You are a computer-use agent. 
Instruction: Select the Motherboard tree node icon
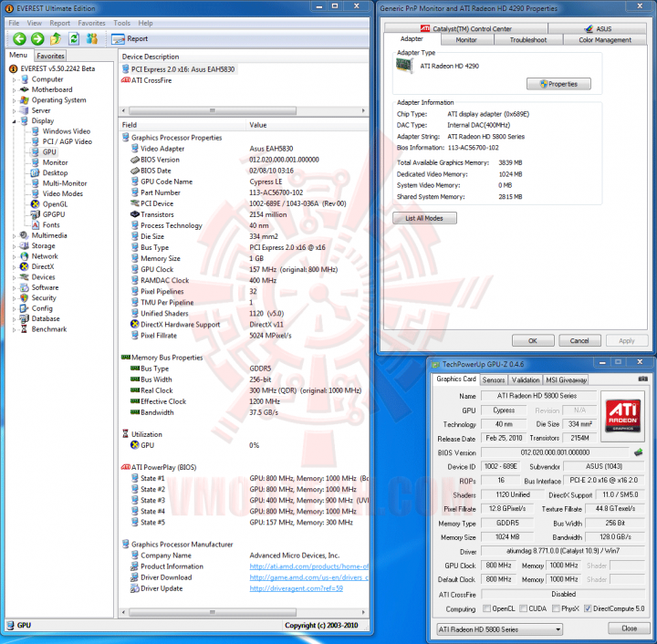(x=25, y=89)
